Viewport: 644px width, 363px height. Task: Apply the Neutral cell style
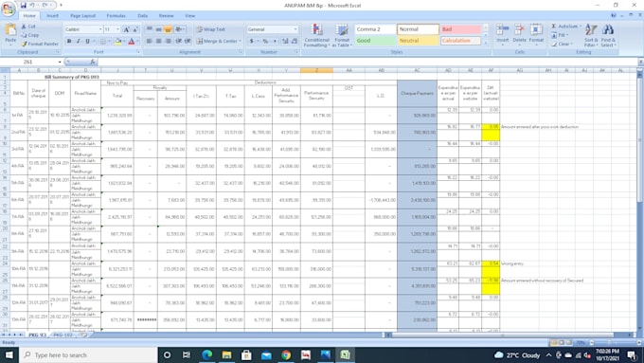tap(418, 41)
